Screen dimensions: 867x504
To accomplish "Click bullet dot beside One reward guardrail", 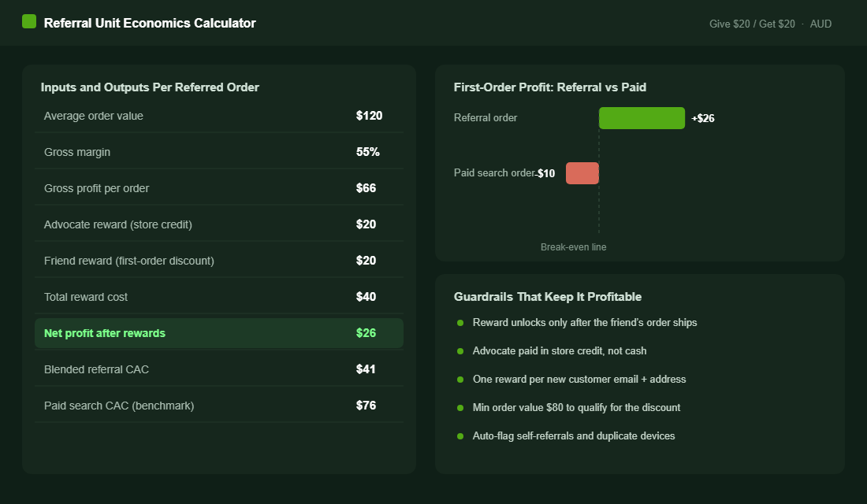I will pos(460,379).
